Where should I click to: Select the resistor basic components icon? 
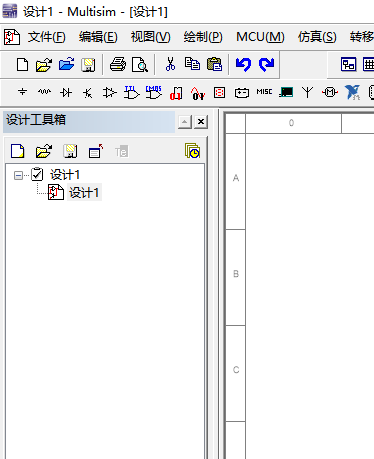pyautogui.click(x=44, y=92)
